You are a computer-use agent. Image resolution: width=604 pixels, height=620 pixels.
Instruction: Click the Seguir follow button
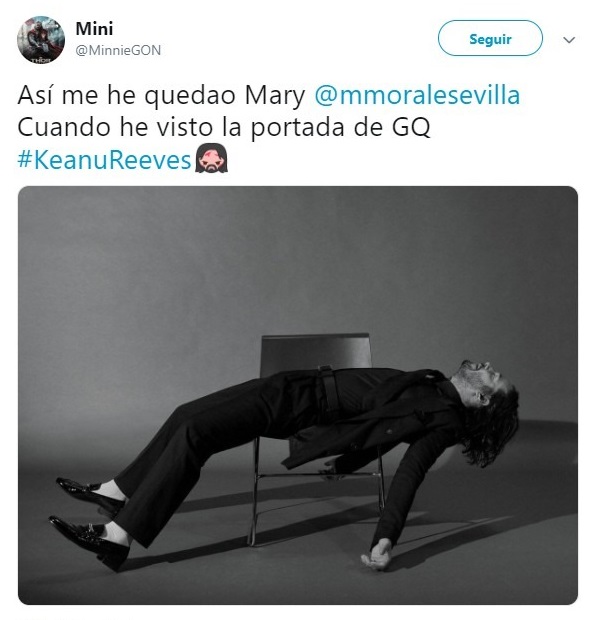pyautogui.click(x=490, y=38)
